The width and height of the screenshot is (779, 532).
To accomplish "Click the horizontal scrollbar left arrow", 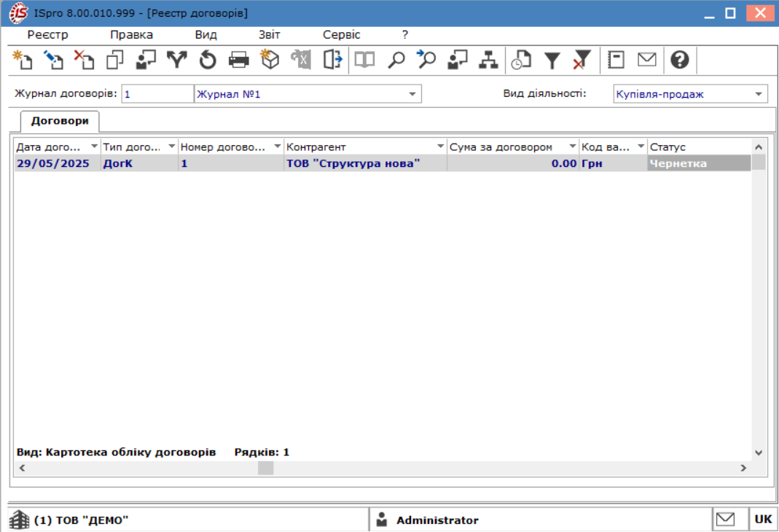I will [22, 468].
